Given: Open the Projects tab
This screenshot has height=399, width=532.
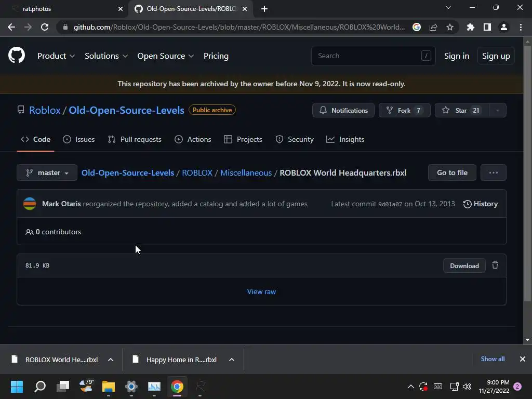Looking at the screenshot, I should click(x=243, y=139).
